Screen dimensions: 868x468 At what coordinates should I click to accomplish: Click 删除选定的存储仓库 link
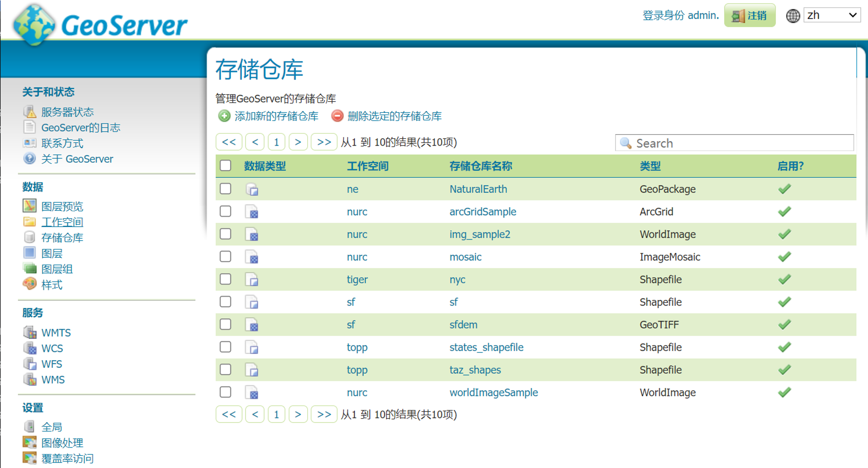pos(394,116)
